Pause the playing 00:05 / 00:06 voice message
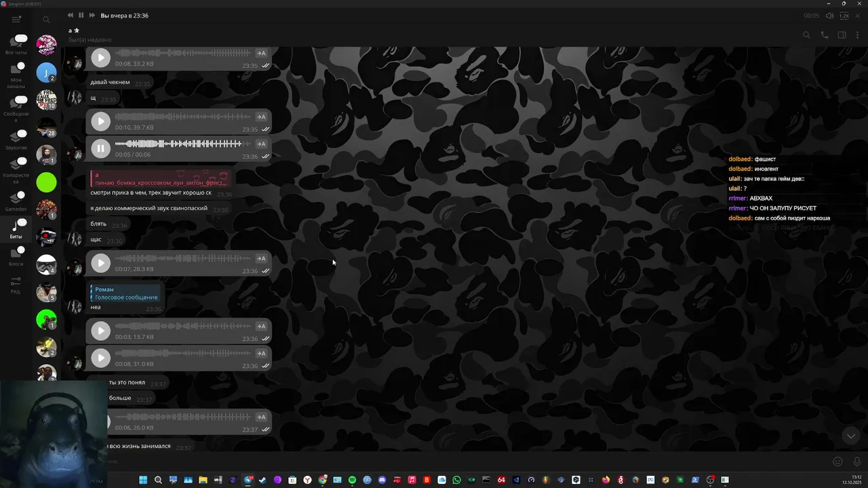Viewport: 868px width, 488px height. point(100,148)
